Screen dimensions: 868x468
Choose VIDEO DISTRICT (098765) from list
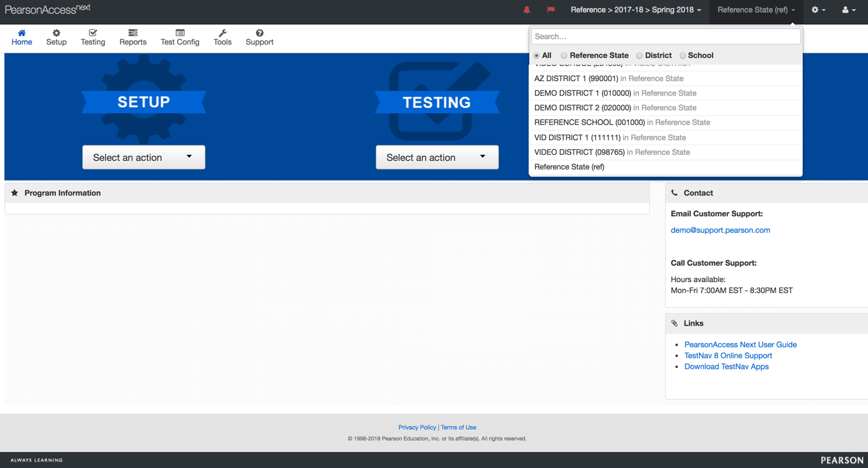click(579, 152)
